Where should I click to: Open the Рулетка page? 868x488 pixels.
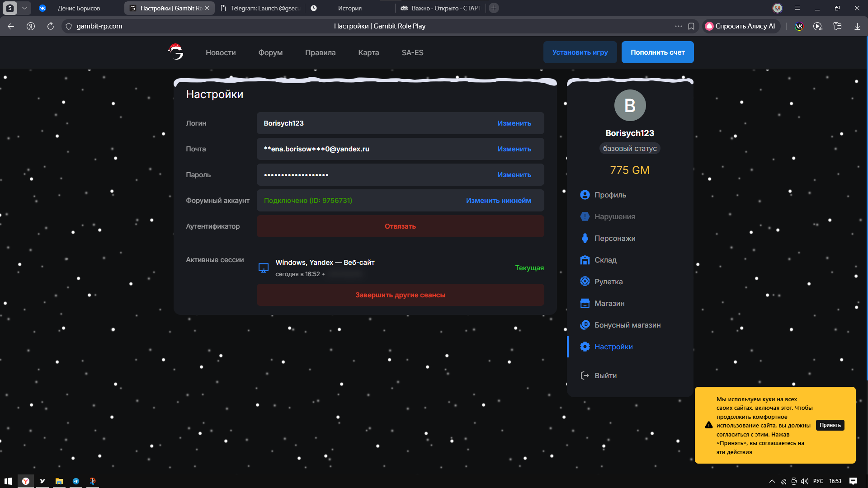point(608,282)
